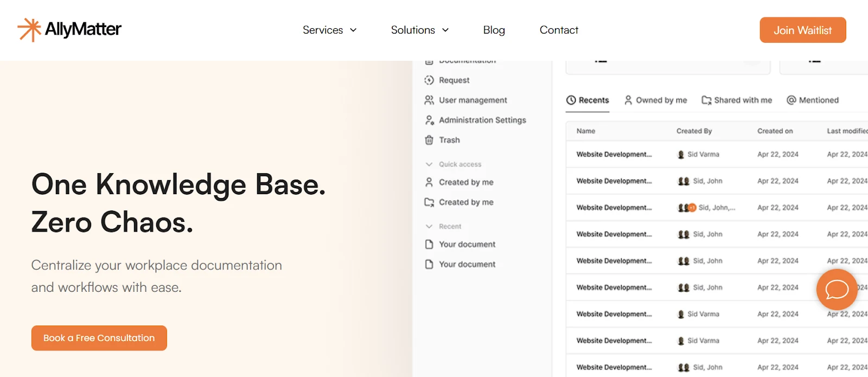Click the second Your document file icon
This screenshot has height=377, width=868.
click(429, 264)
